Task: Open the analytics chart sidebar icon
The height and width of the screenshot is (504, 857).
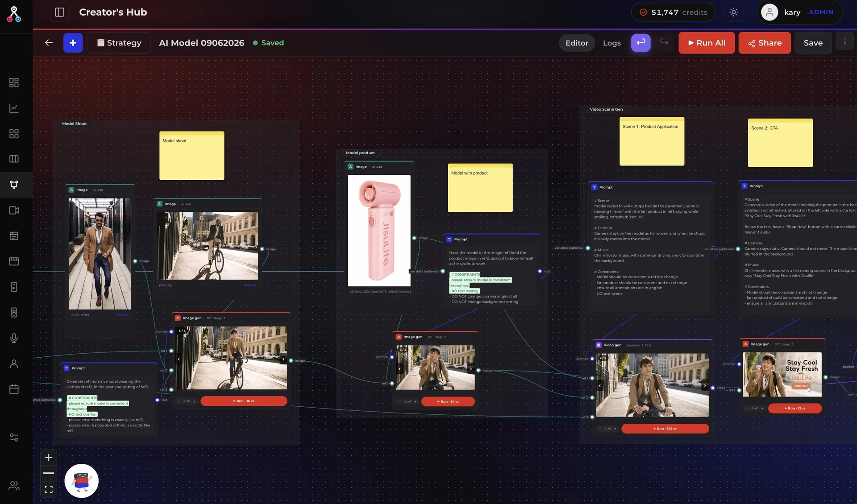Action: click(14, 108)
